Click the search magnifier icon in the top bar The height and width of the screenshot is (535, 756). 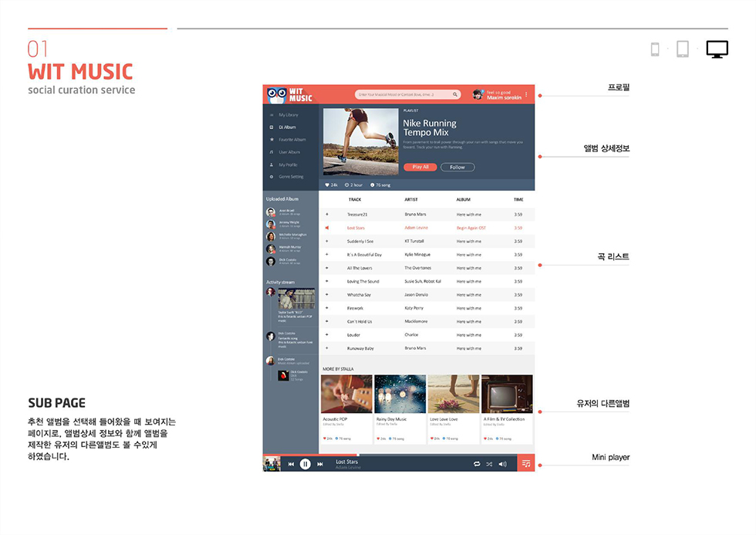[456, 94]
